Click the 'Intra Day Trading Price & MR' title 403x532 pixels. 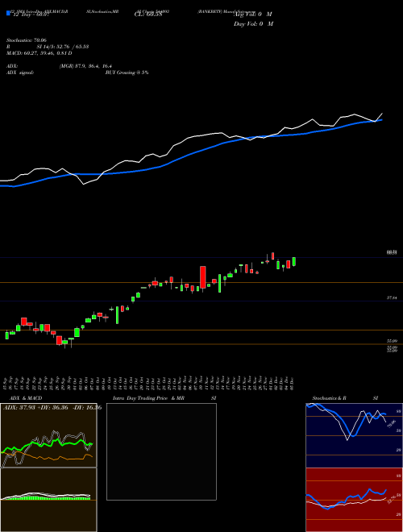[148, 398]
